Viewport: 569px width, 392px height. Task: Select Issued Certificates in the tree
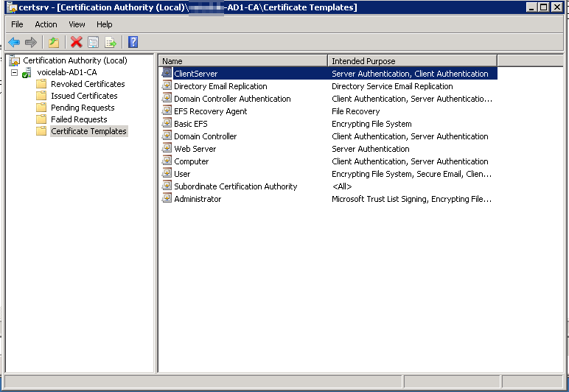[84, 96]
